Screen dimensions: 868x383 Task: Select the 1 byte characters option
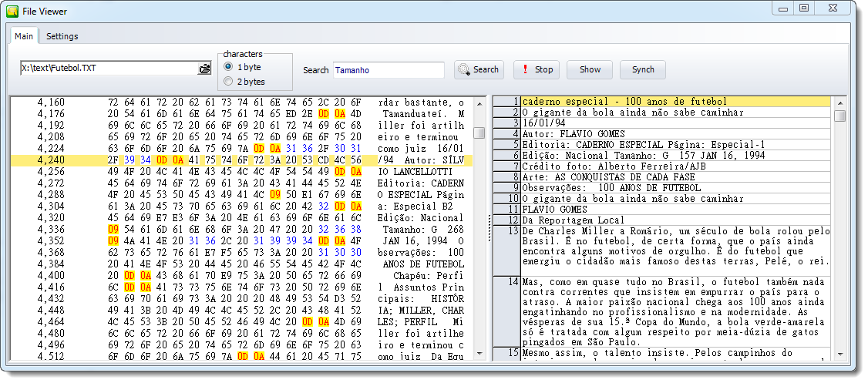pos(228,67)
